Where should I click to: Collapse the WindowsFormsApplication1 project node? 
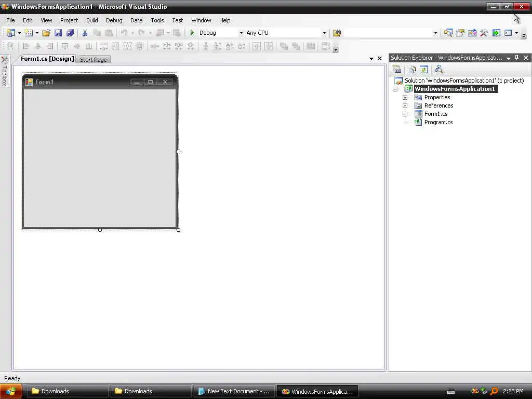coord(395,89)
